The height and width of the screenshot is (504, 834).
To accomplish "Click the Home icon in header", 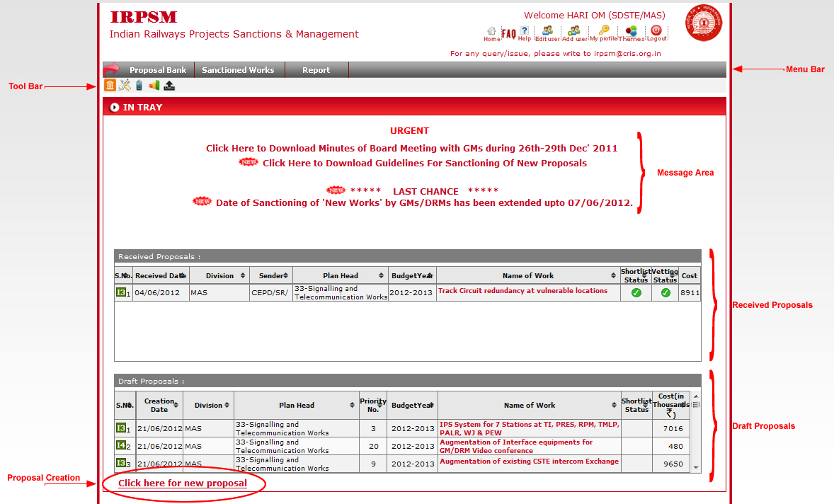I will pyautogui.click(x=492, y=32).
